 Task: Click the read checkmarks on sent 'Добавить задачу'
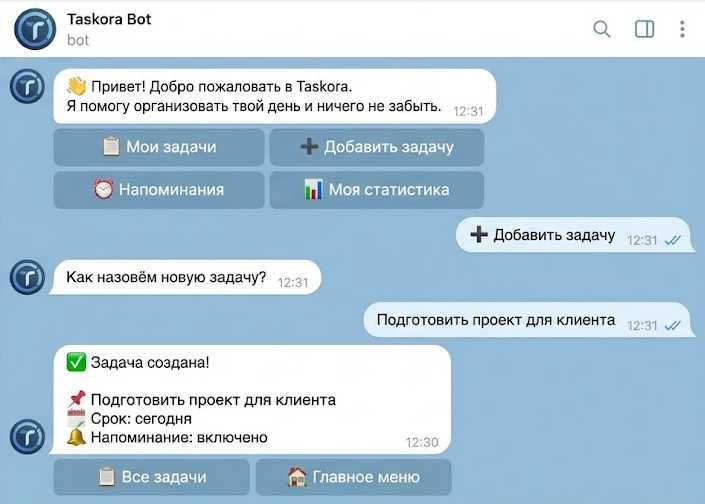point(673,241)
